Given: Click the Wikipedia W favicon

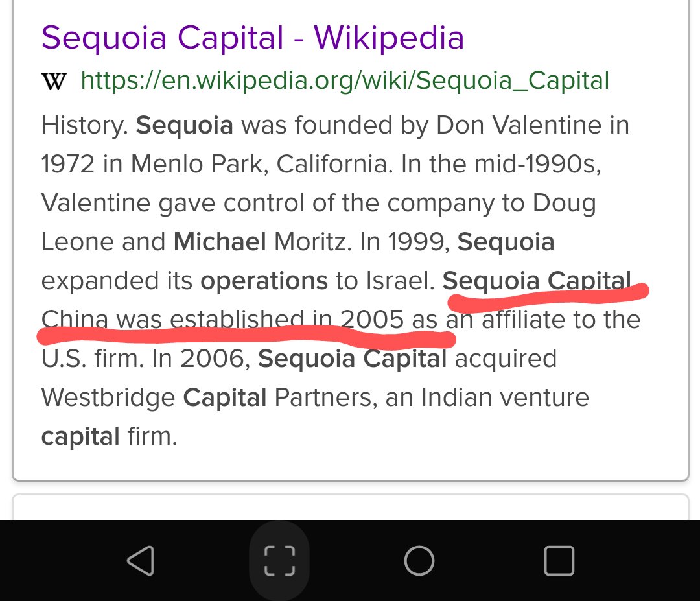Looking at the screenshot, I should pyautogui.click(x=54, y=82).
